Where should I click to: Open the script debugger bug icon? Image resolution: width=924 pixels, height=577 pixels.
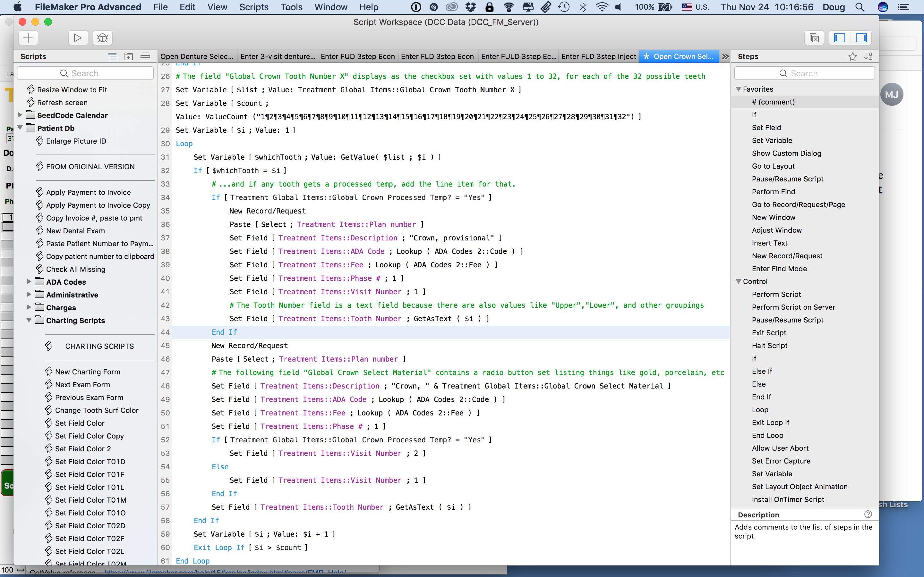point(102,38)
